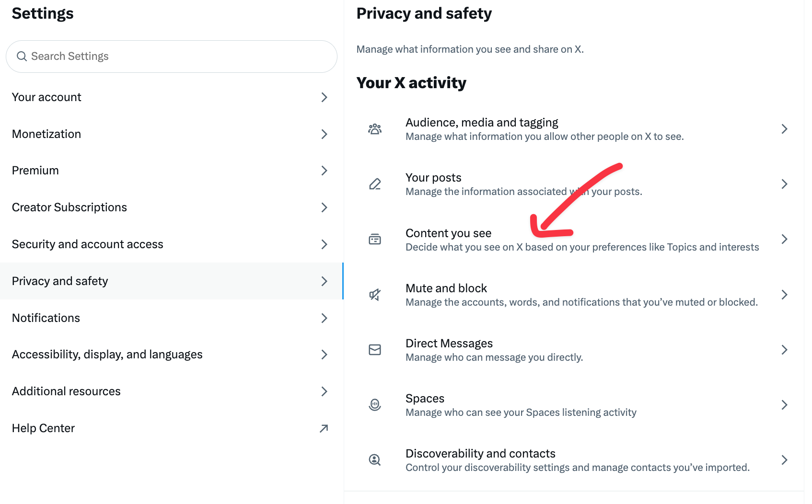Click the Spaces microphone icon

tap(375, 405)
